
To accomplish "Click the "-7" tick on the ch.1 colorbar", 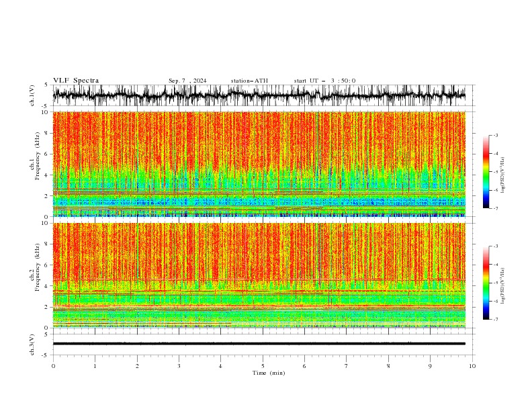I will tap(496, 208).
